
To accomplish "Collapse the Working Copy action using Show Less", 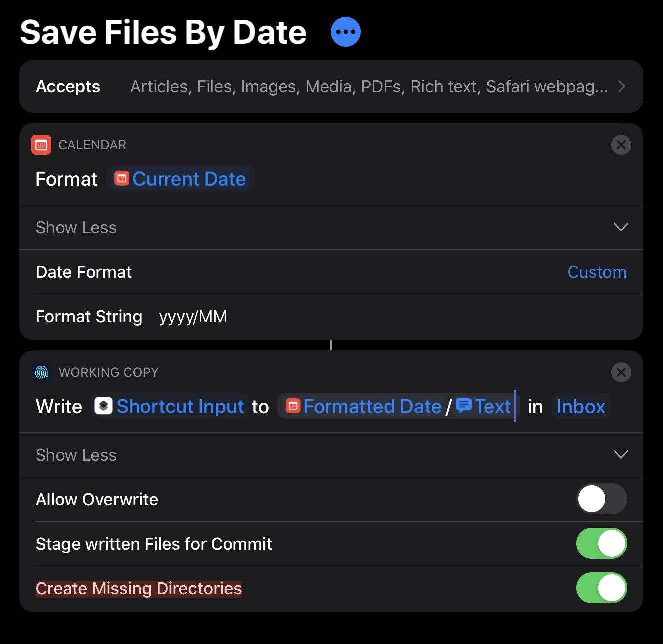I will (76, 455).
